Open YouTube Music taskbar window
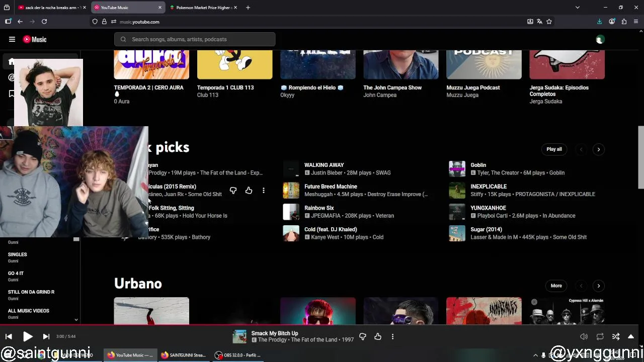The image size is (644, 362). [130, 355]
